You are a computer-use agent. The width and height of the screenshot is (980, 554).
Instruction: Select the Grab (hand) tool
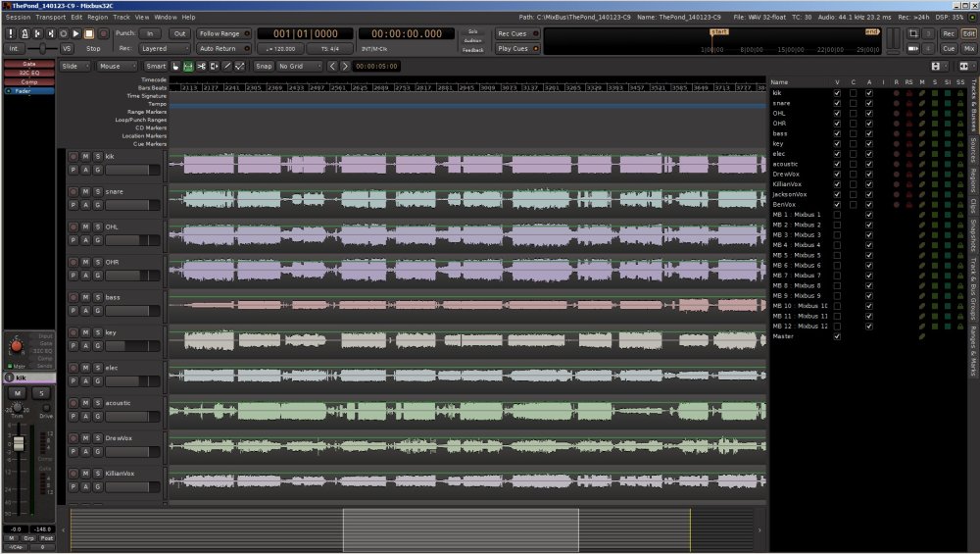(176, 66)
